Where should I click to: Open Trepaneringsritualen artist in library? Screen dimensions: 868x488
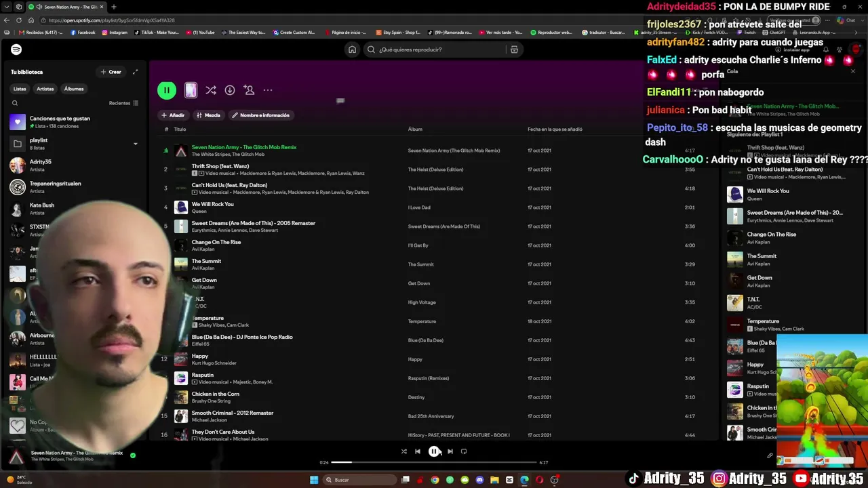click(x=75, y=187)
